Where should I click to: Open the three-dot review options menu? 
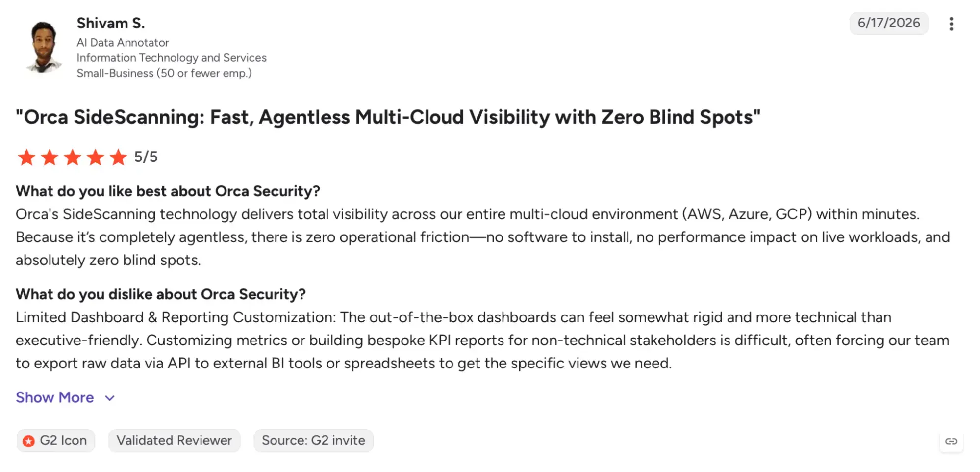951,24
